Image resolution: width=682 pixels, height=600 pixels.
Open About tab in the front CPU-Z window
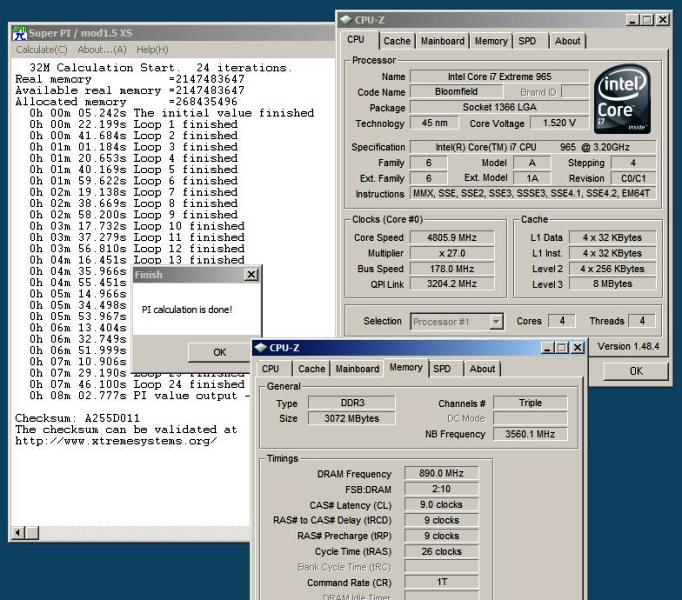[482, 369]
